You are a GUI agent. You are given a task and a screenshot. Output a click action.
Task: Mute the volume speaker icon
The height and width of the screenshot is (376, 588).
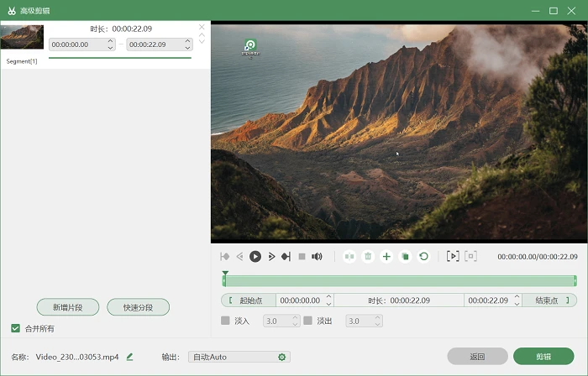[x=317, y=257]
